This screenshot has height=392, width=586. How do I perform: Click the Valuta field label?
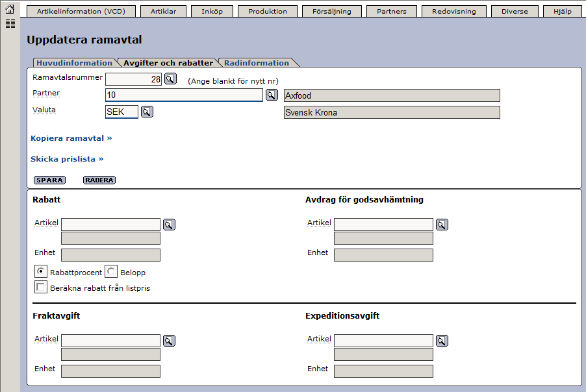tap(44, 110)
